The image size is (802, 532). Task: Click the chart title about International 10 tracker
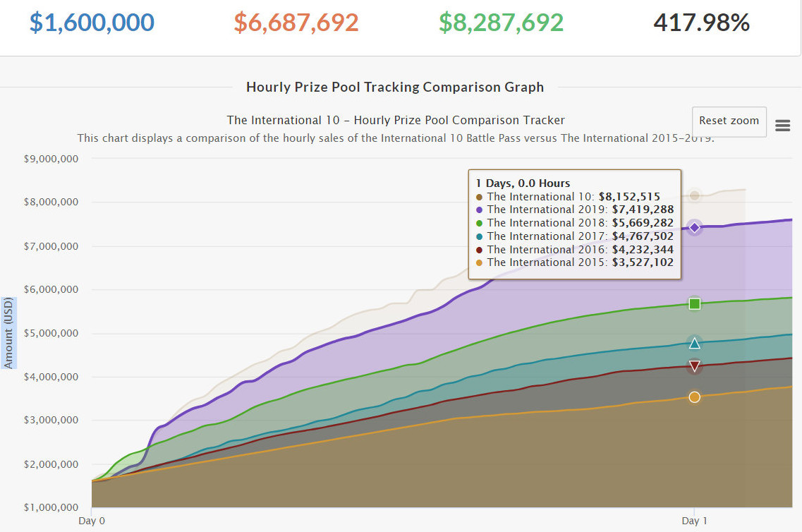(395, 120)
